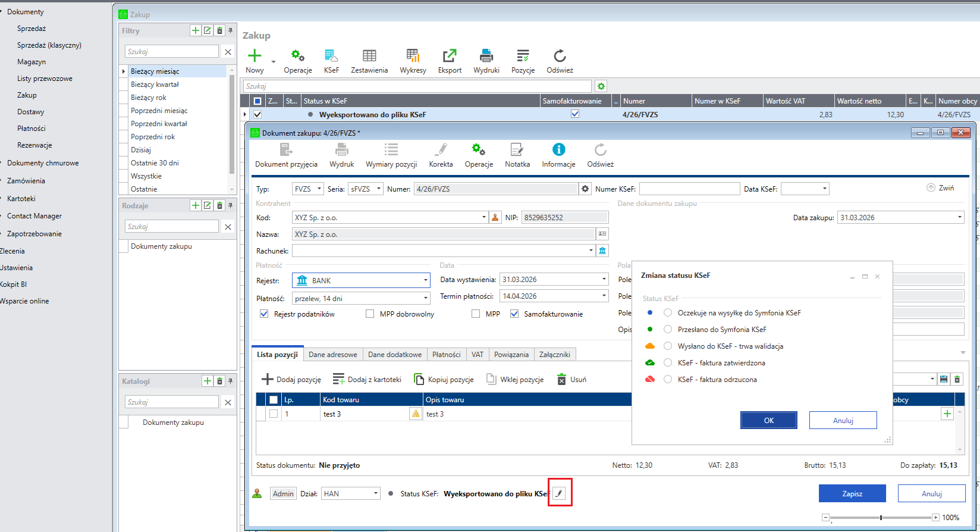The height and width of the screenshot is (532, 980).
Task: Click the KSeF status edit pencil icon
Action: click(559, 493)
